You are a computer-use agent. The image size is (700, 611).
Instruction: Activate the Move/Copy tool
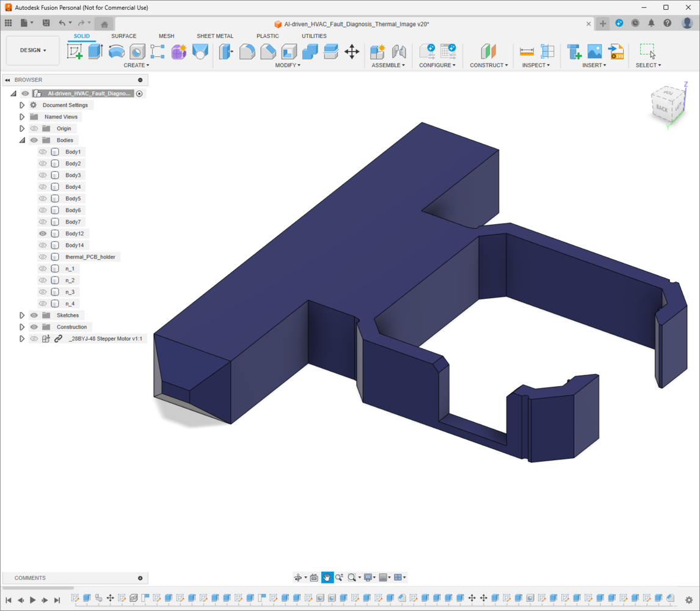352,52
